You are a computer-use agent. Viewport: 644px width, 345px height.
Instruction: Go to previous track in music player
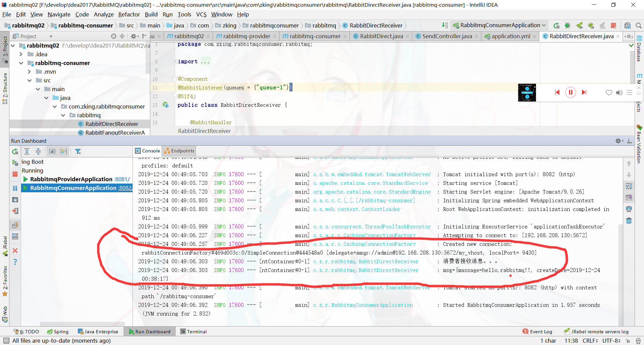[x=557, y=92]
